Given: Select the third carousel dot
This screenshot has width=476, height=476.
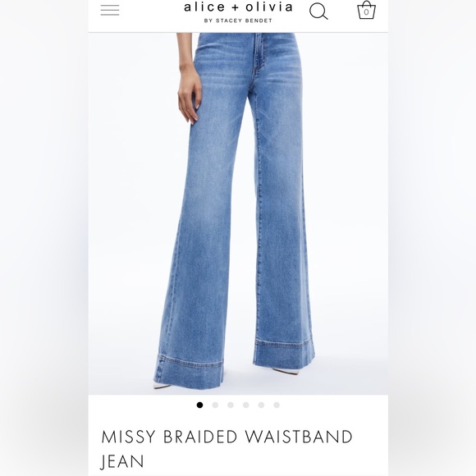Looking at the screenshot, I should [x=231, y=405].
